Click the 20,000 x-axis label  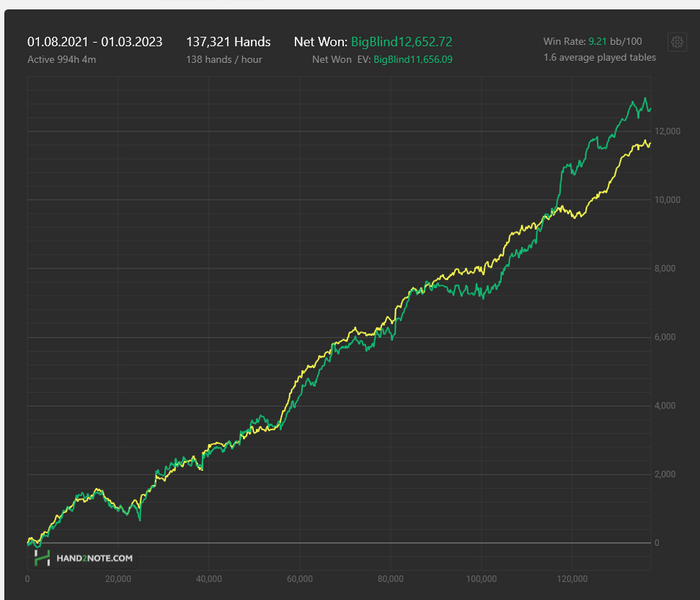(118, 579)
